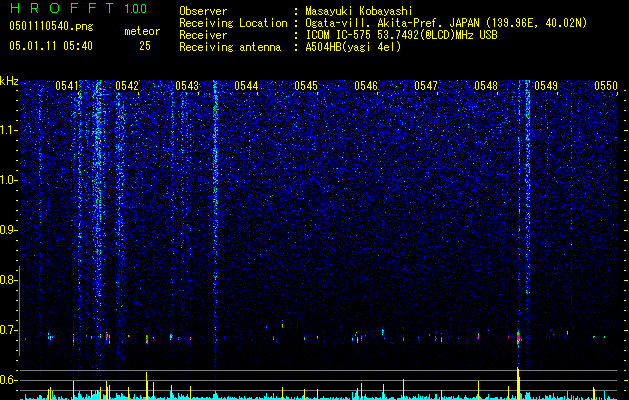The height and width of the screenshot is (400, 629).
Task: Click the Receiving Location label
Action: point(233,23)
